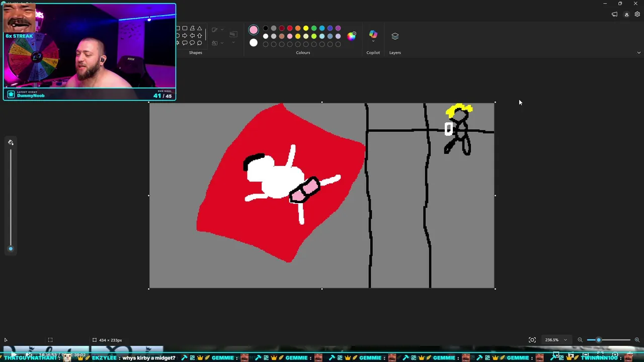The width and height of the screenshot is (644, 362).
Task: Click the zoom in magnifier
Action: [637, 340]
